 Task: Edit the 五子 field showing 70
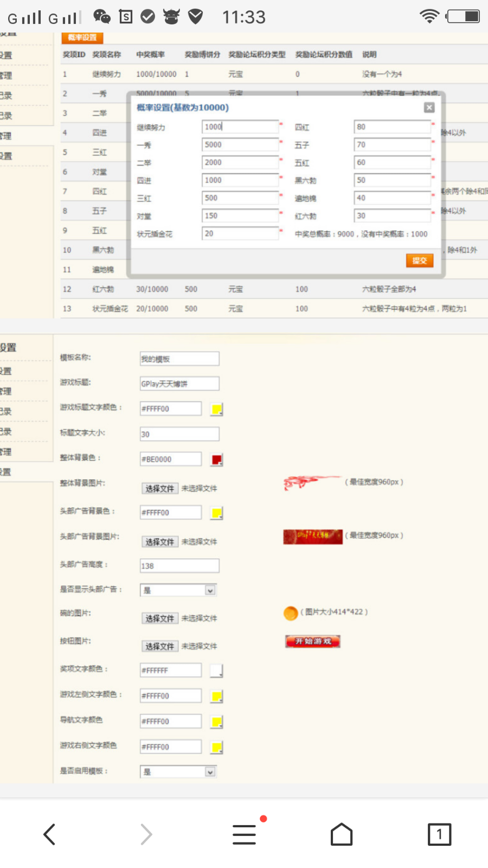tap(393, 144)
